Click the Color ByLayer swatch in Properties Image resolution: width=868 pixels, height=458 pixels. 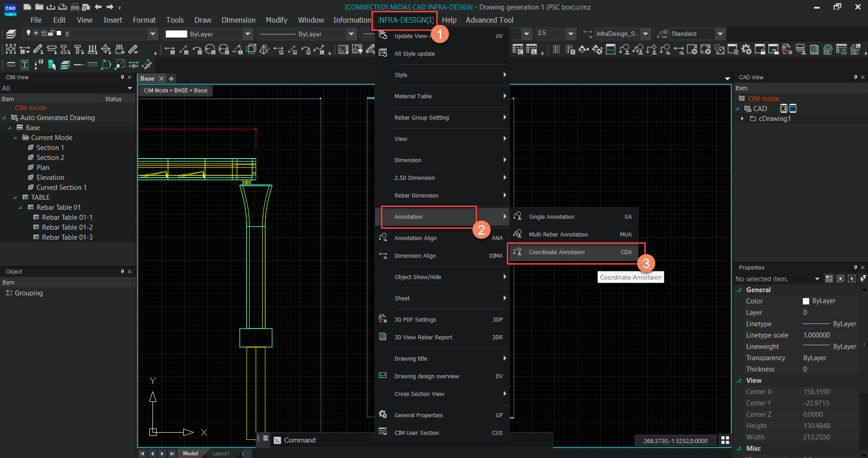(806, 301)
